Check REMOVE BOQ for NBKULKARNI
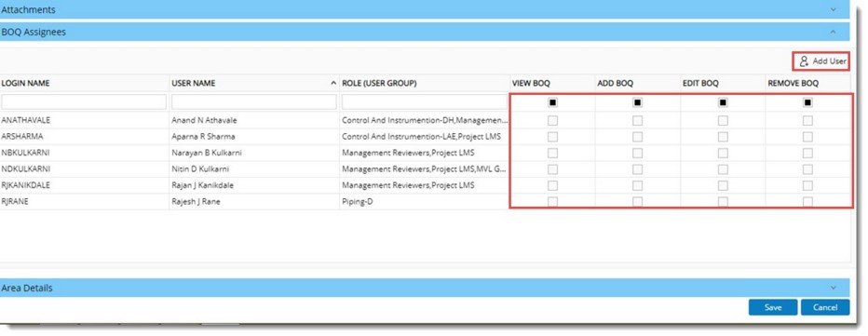Viewport: 868px width, 336px height. pyautogui.click(x=808, y=153)
